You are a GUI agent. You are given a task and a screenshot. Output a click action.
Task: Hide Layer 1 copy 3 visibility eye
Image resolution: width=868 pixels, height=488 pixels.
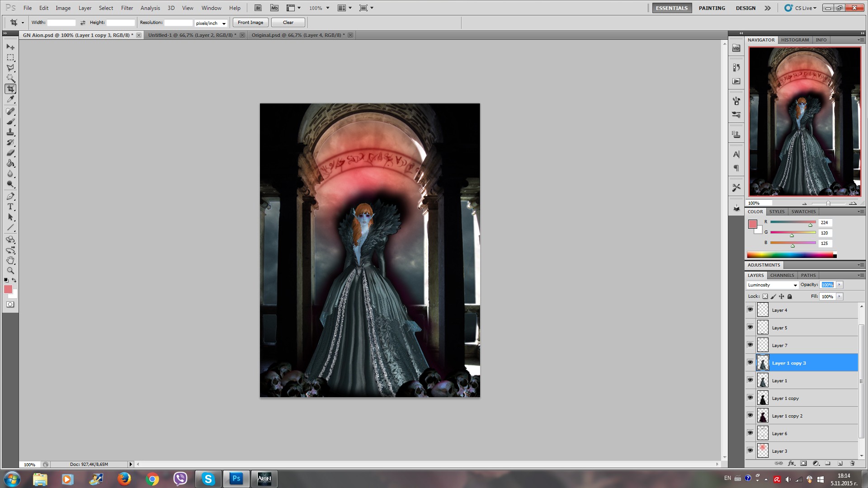750,362
